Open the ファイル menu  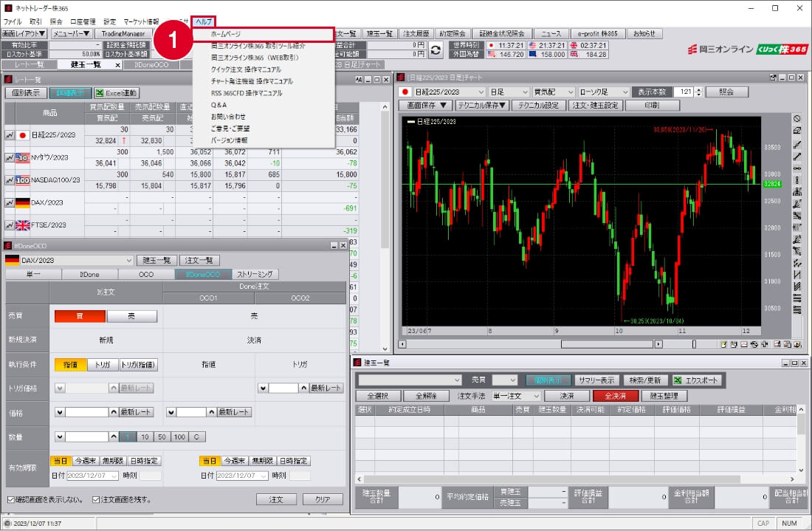pyautogui.click(x=13, y=21)
